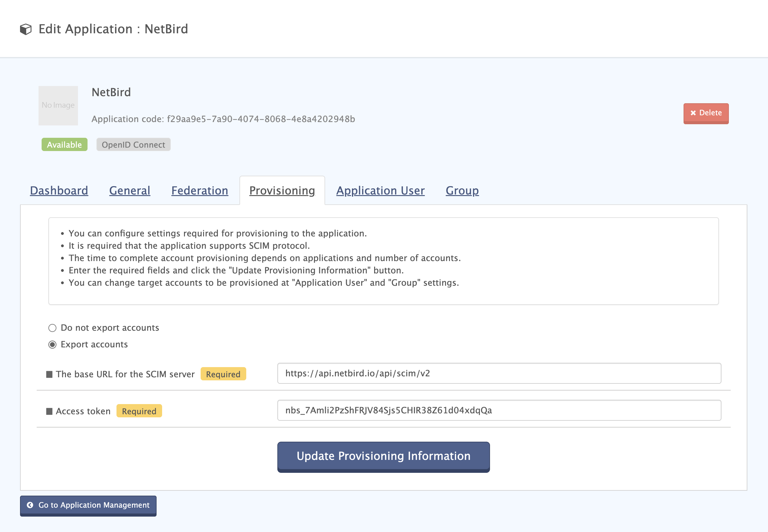Click the square bullet beside Access token label
Viewport: 768px width, 532px height.
pyautogui.click(x=49, y=411)
